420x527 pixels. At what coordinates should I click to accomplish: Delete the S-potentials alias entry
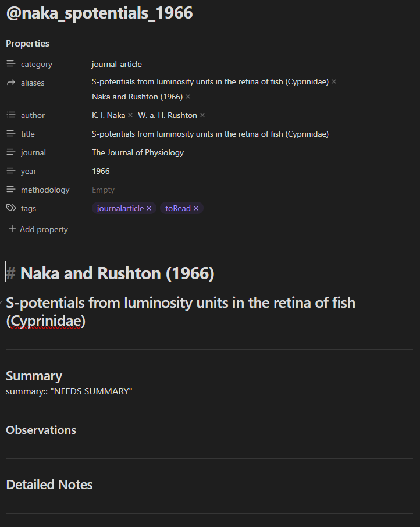pos(334,81)
